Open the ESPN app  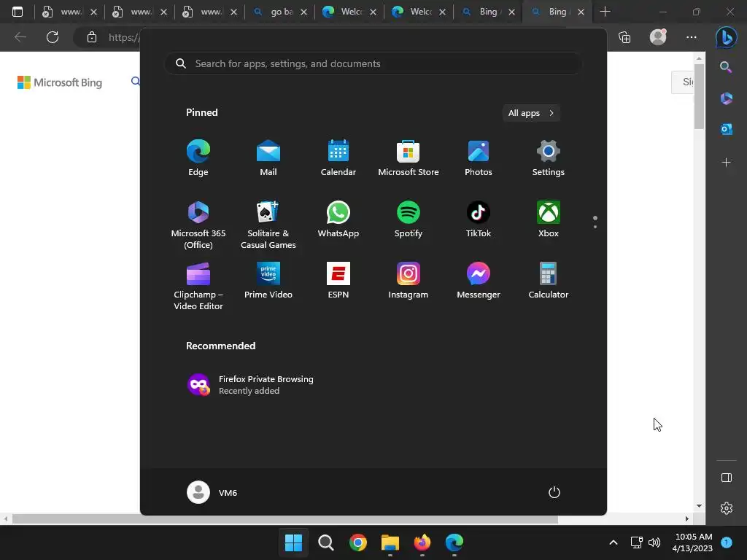tap(338, 281)
